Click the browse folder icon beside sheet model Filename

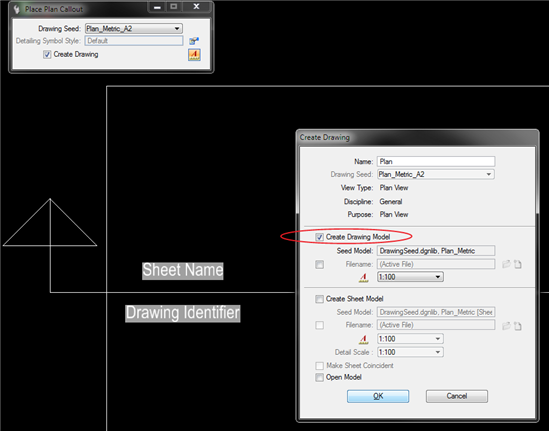[506, 326]
